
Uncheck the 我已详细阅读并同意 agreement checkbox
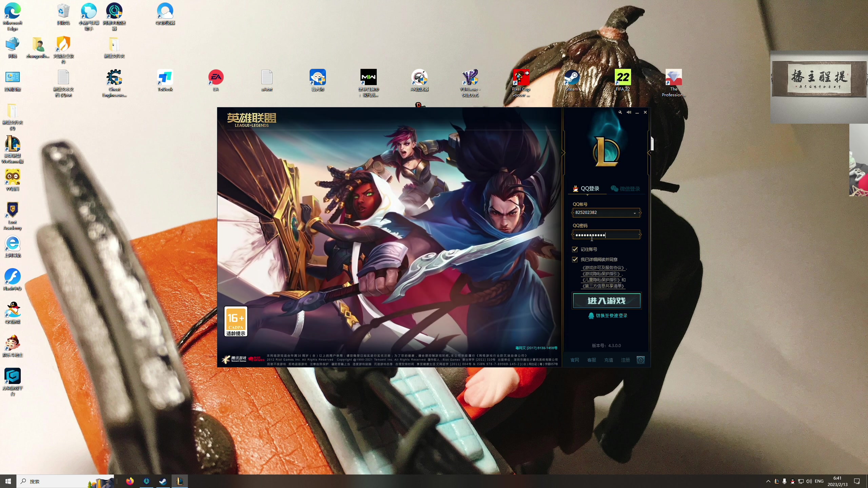coord(575,260)
